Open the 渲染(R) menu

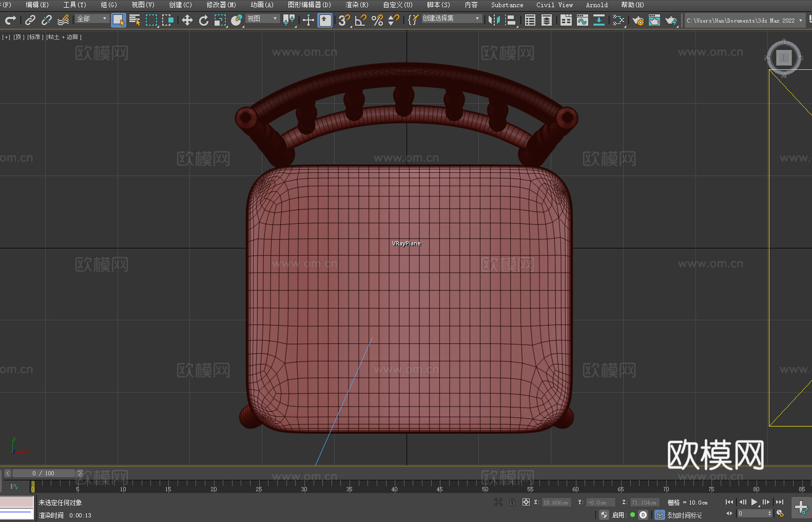[x=357, y=5]
